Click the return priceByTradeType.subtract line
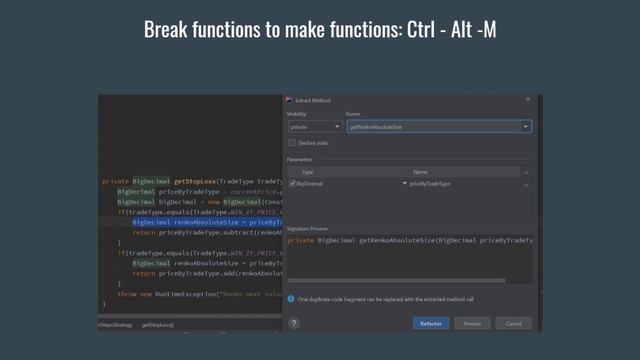The image size is (640, 360). pyautogui.click(x=207, y=233)
